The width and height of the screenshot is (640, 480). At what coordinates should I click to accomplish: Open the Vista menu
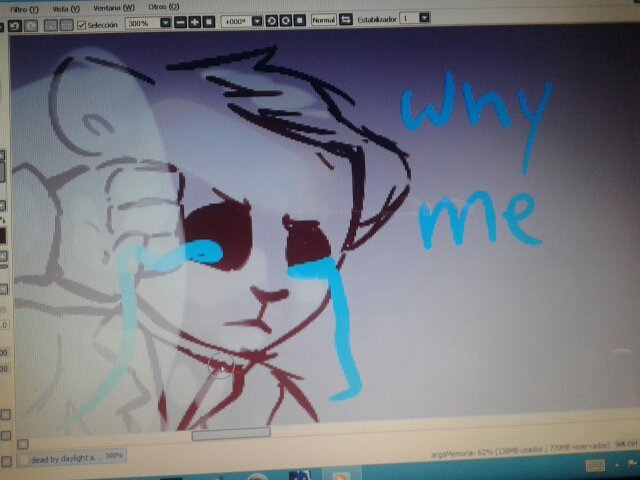coord(66,8)
